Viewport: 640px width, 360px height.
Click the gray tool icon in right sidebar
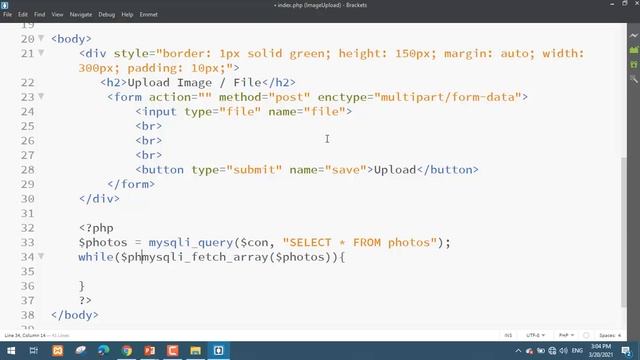click(633, 79)
